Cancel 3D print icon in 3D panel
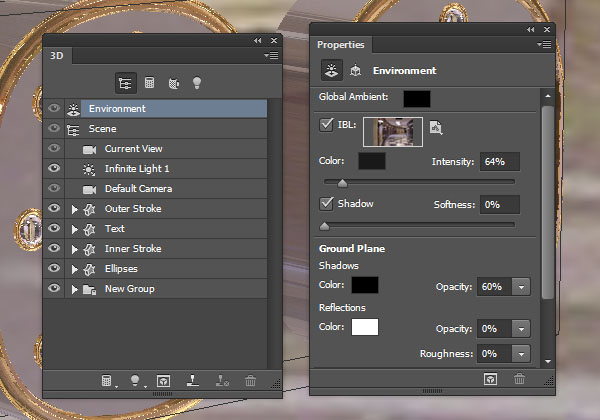 222,381
